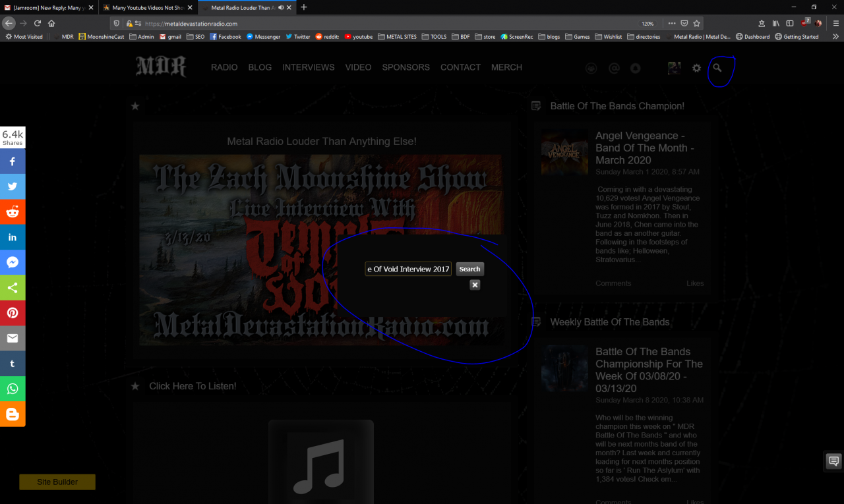The width and height of the screenshot is (844, 504).
Task: Share page on LinkedIn from share sidebar
Action: point(13,237)
